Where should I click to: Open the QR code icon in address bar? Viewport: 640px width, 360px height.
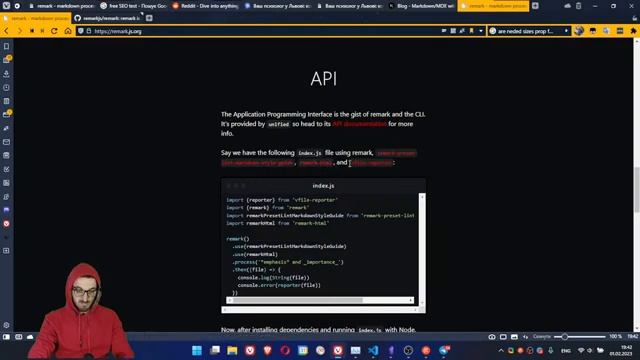tap(453, 31)
